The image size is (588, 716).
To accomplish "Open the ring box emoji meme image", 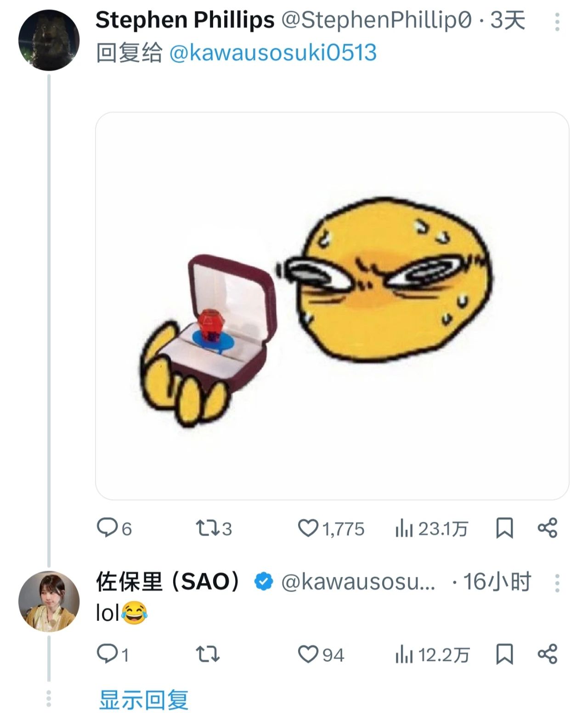I will (332, 306).
